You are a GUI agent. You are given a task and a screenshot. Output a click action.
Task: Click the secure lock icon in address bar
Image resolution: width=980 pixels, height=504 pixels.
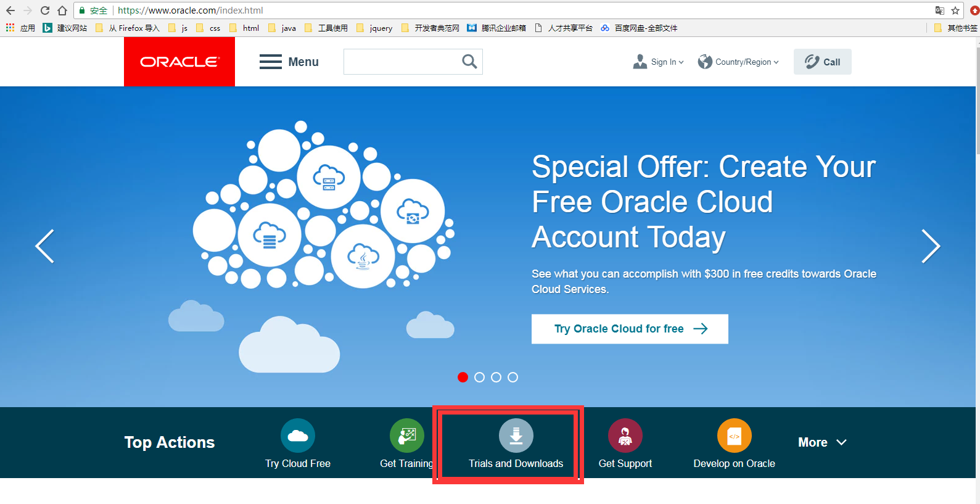pyautogui.click(x=82, y=10)
